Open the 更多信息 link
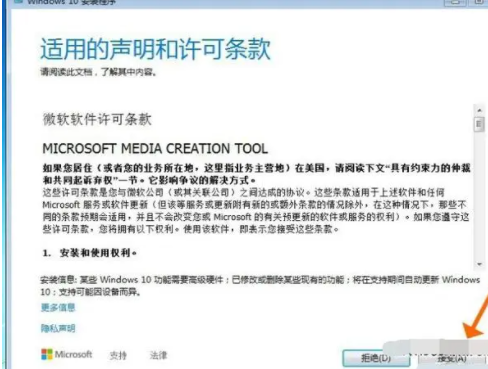Image resolution: width=488 pixels, height=369 pixels. click(x=58, y=307)
